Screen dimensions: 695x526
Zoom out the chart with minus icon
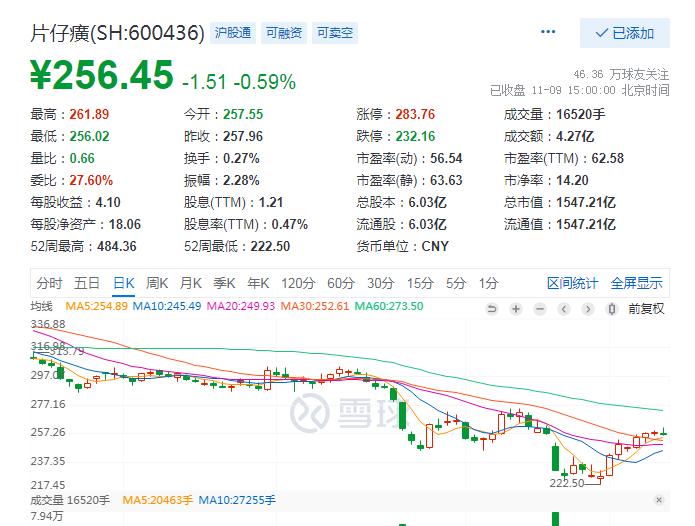click(539, 309)
